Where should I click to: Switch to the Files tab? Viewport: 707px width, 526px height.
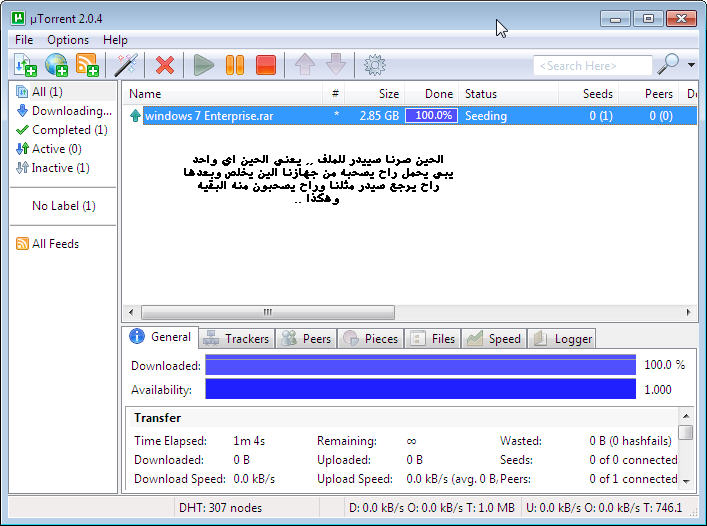(x=432, y=338)
